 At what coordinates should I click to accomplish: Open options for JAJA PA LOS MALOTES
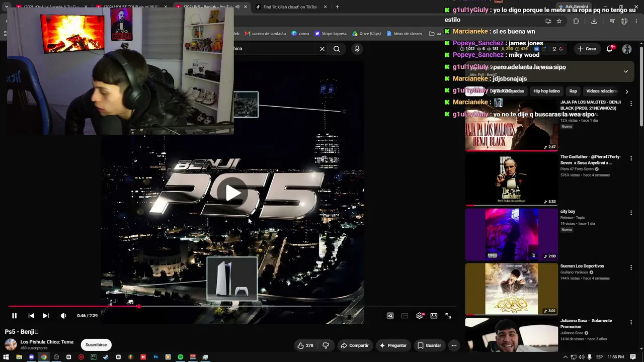pos(631,104)
